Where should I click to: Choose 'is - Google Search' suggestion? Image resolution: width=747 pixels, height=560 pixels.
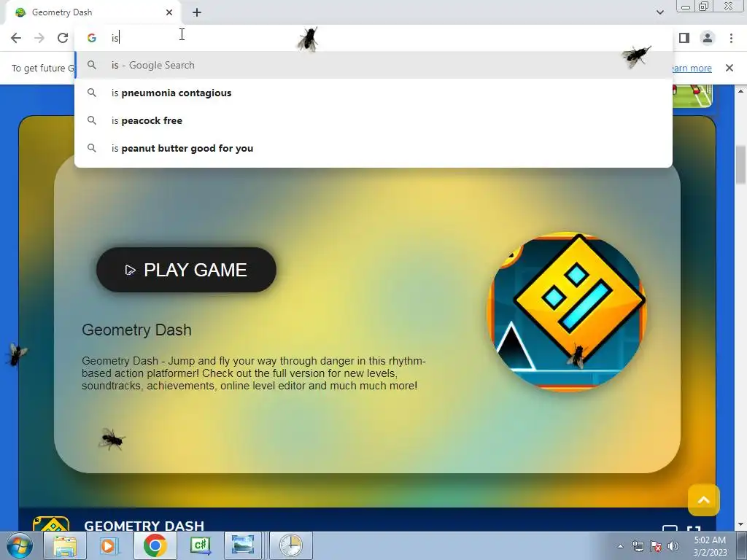coord(373,65)
